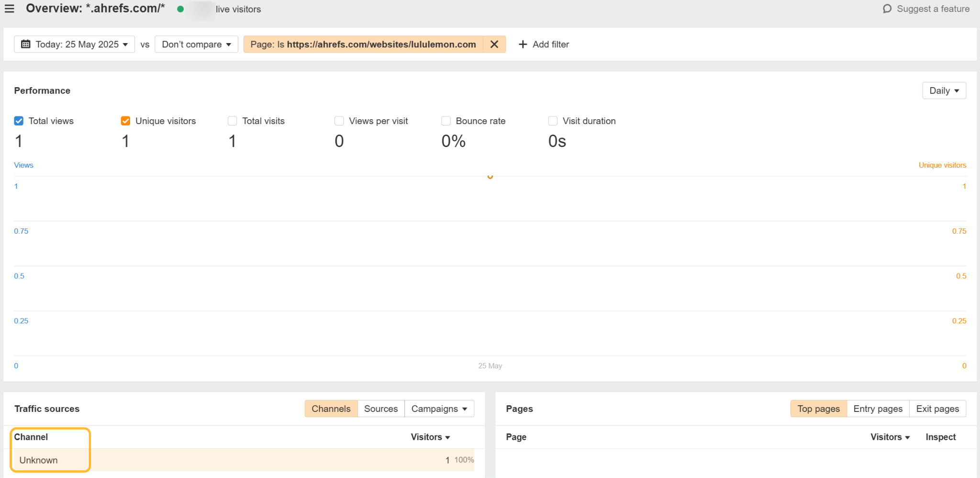
Task: Click the Suggest a feature chat icon
Action: point(887,9)
